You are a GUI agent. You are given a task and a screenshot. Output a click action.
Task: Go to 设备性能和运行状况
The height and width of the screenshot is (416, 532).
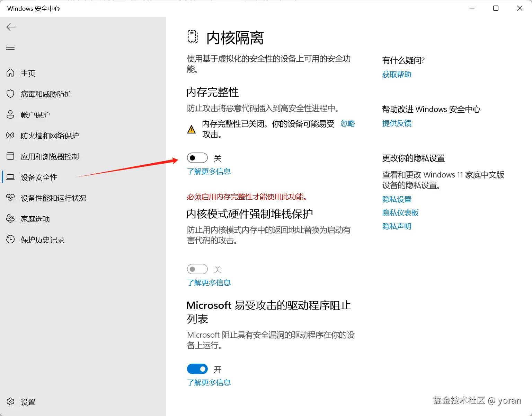coord(83,198)
